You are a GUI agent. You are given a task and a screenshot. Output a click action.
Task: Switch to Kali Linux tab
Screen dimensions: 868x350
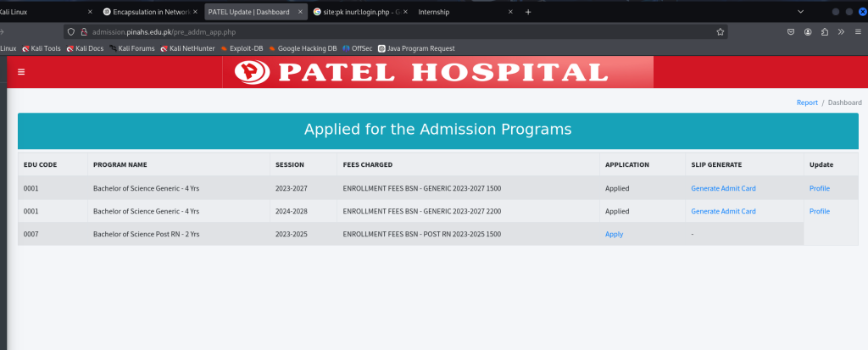[x=42, y=12]
